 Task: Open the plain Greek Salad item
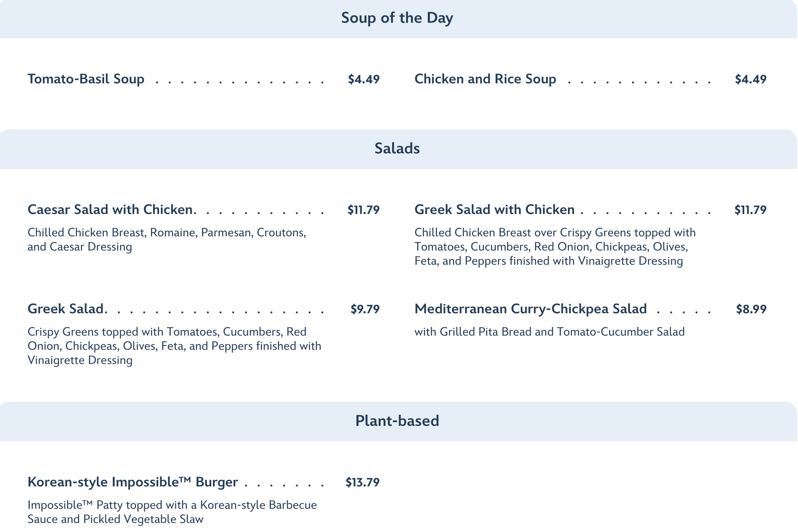tap(66, 309)
